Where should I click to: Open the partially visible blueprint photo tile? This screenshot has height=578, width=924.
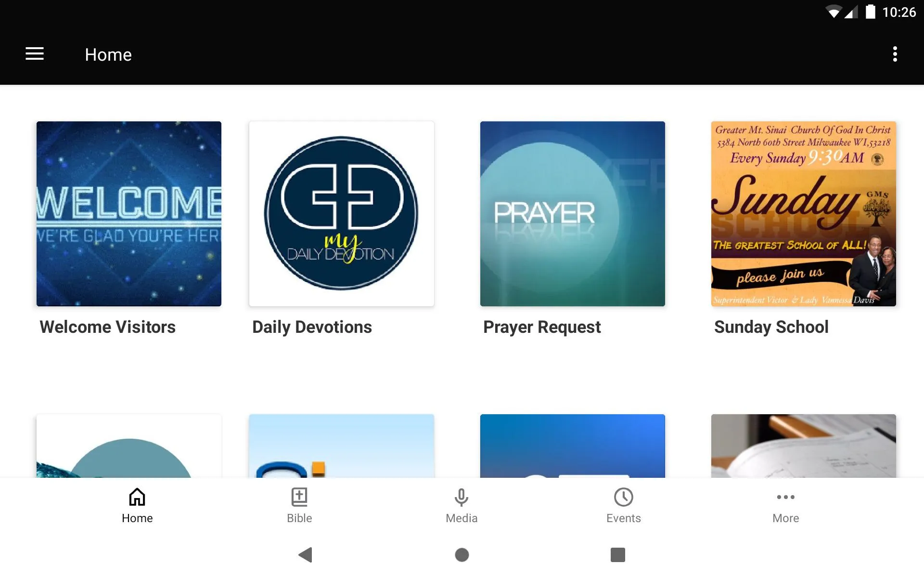pyautogui.click(x=804, y=446)
